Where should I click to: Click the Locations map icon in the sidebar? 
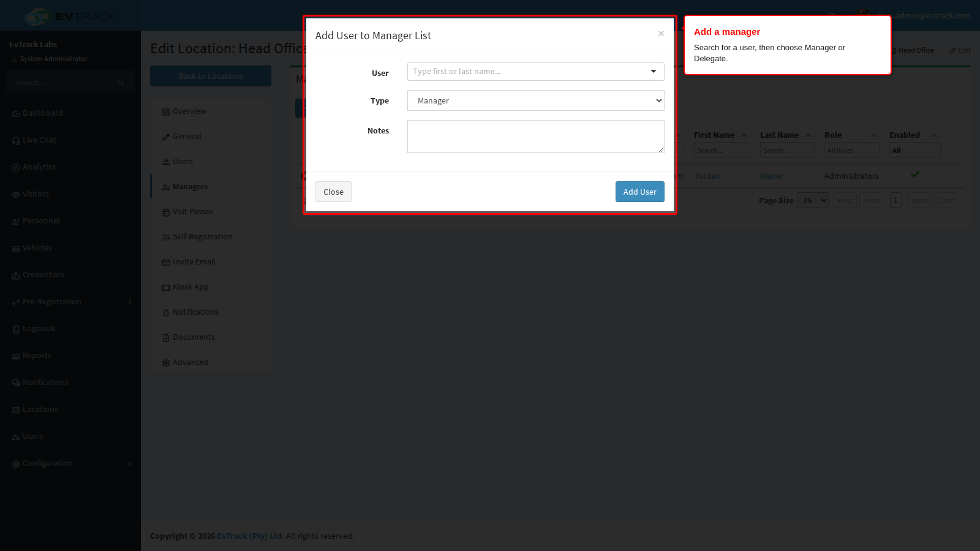point(16,410)
